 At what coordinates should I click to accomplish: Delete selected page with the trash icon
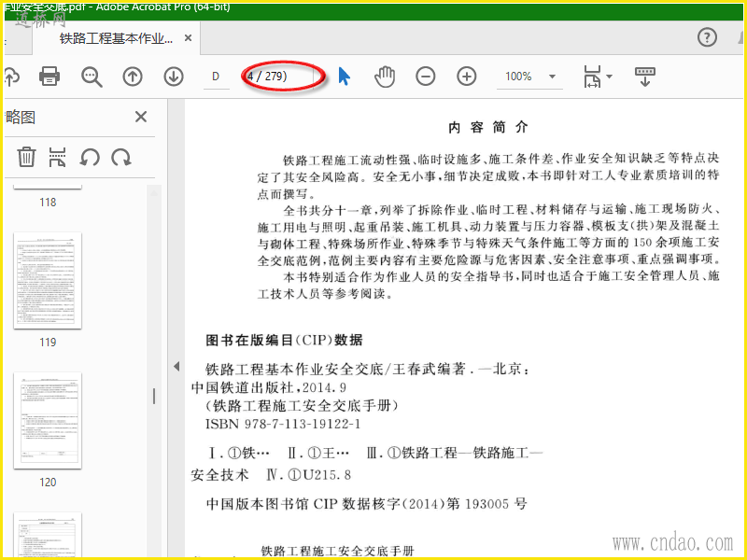point(26,157)
